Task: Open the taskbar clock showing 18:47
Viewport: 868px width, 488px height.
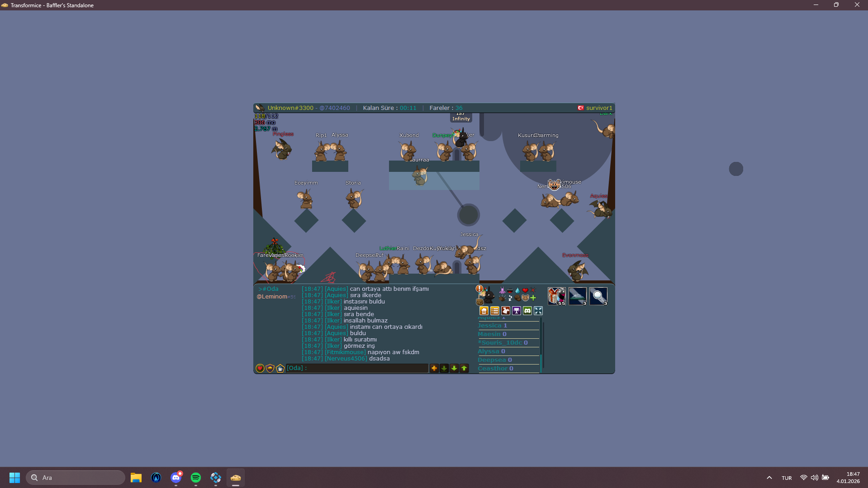Action: [x=848, y=478]
